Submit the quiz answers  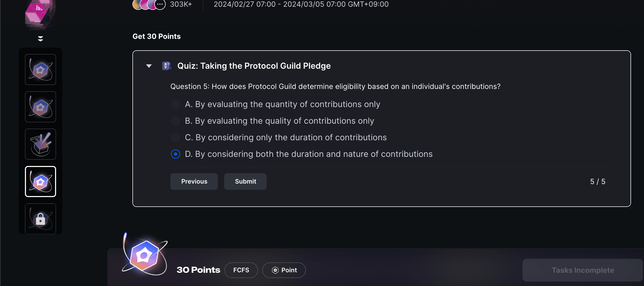[245, 182]
